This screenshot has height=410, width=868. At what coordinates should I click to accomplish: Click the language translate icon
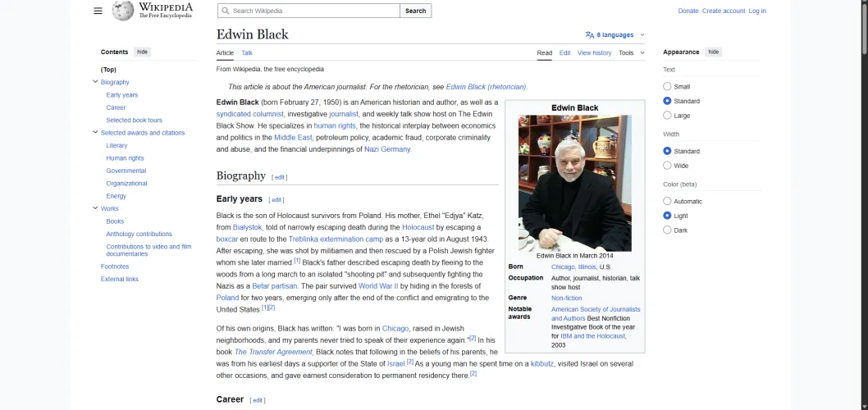click(590, 35)
